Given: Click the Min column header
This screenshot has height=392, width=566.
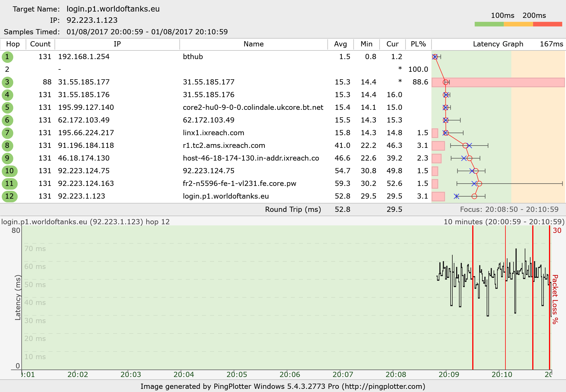Looking at the screenshot, I should [366, 44].
